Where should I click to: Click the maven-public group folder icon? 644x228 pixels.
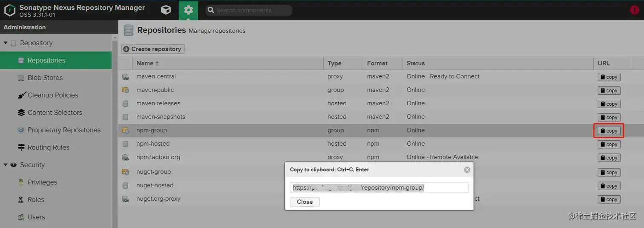pyautogui.click(x=125, y=90)
